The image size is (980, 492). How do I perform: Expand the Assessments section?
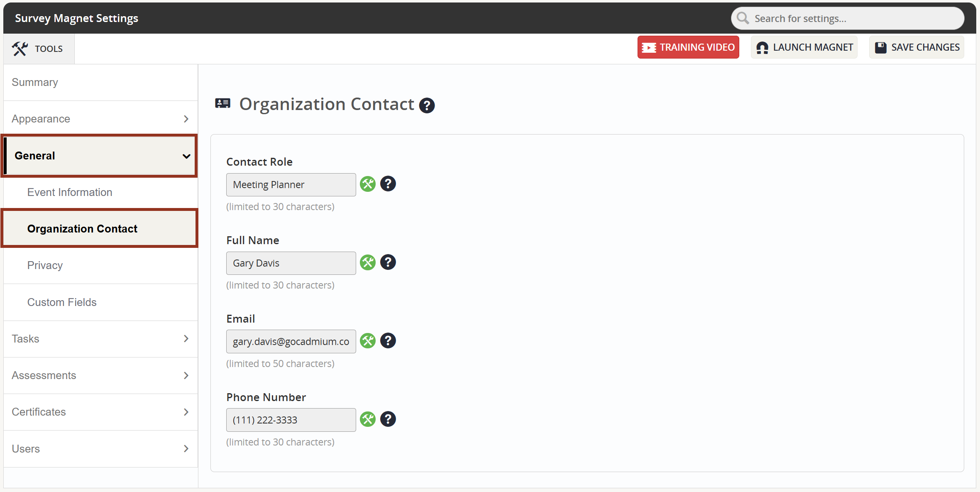click(100, 375)
